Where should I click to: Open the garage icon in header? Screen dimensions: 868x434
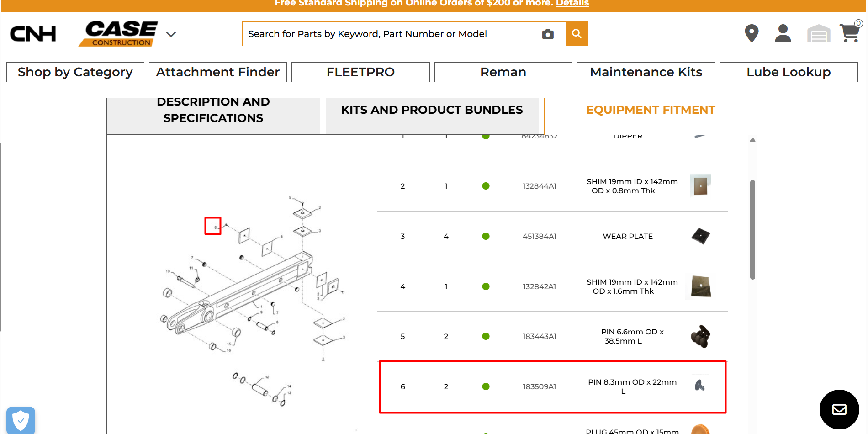coord(819,34)
